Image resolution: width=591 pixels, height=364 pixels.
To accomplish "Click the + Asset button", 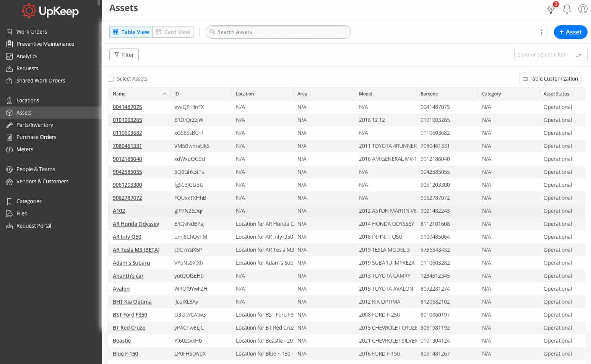I will [570, 32].
